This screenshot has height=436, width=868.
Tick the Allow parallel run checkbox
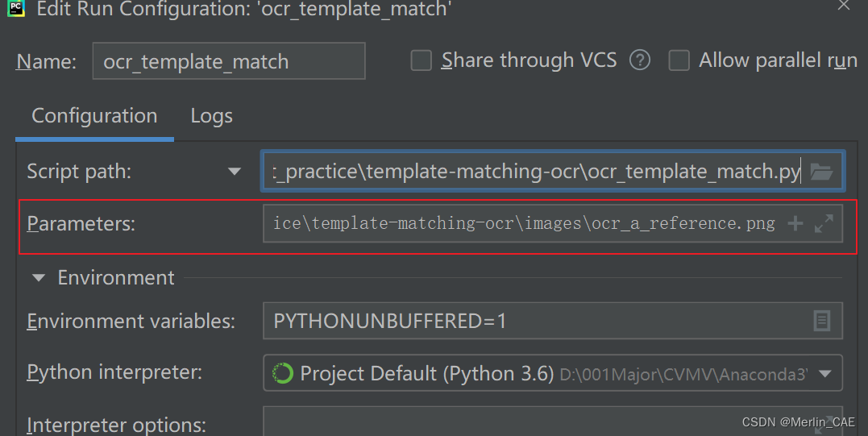[679, 60]
